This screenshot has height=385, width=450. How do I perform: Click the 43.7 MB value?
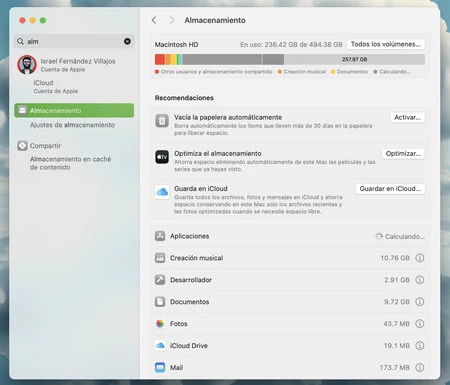396,324
